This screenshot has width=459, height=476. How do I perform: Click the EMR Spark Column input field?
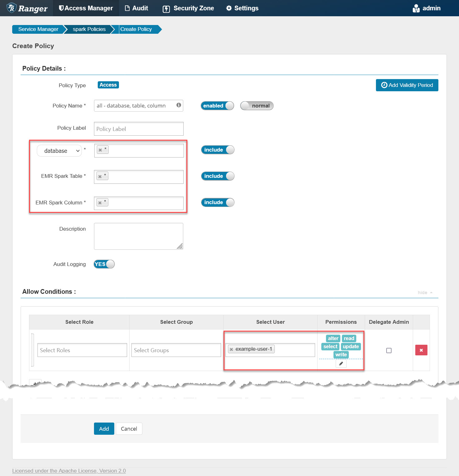pyautogui.click(x=139, y=203)
